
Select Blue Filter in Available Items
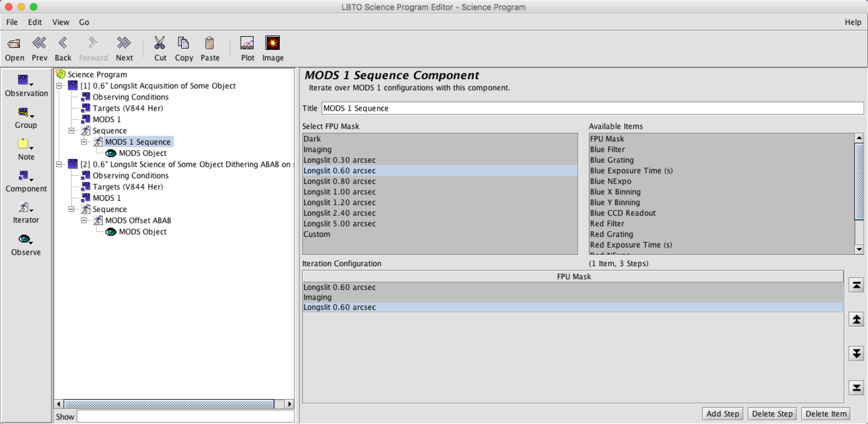(x=722, y=149)
